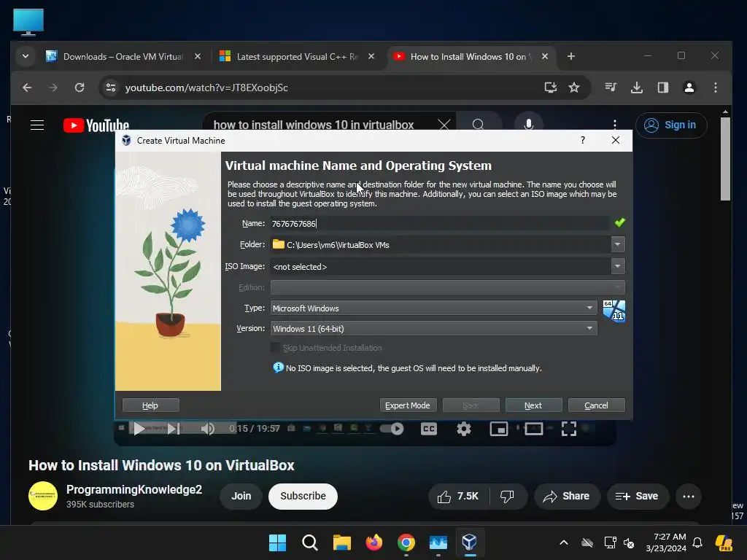Click the youtube.com address bar URL

206,87
